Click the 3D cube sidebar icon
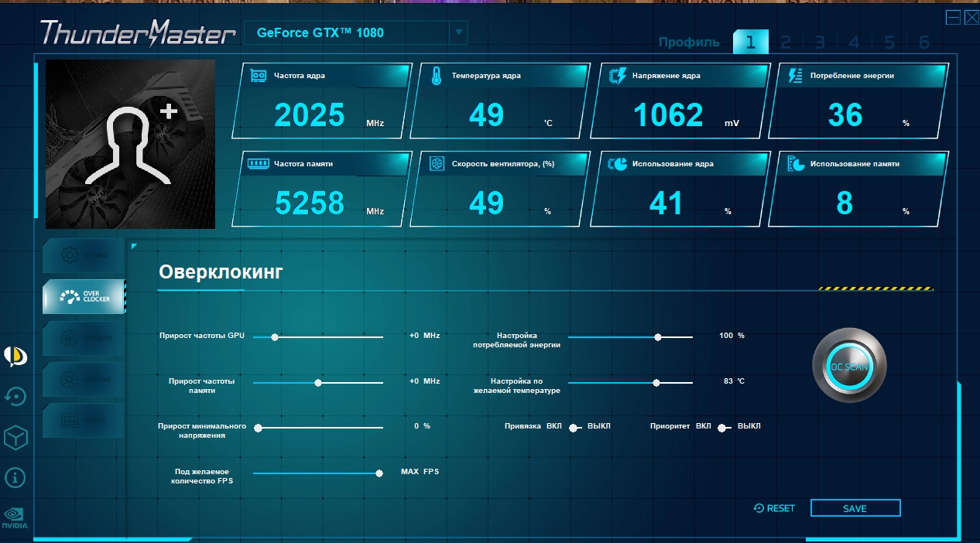The image size is (980, 543). pyautogui.click(x=15, y=439)
